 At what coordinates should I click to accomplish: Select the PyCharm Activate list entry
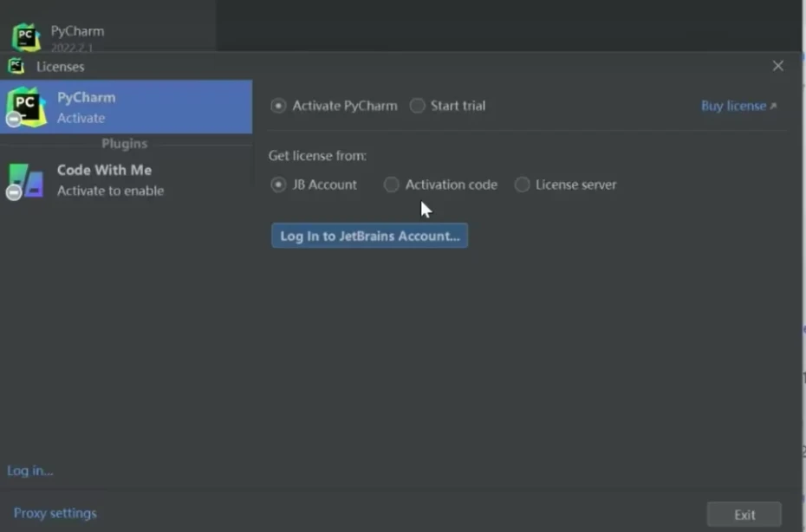point(126,107)
